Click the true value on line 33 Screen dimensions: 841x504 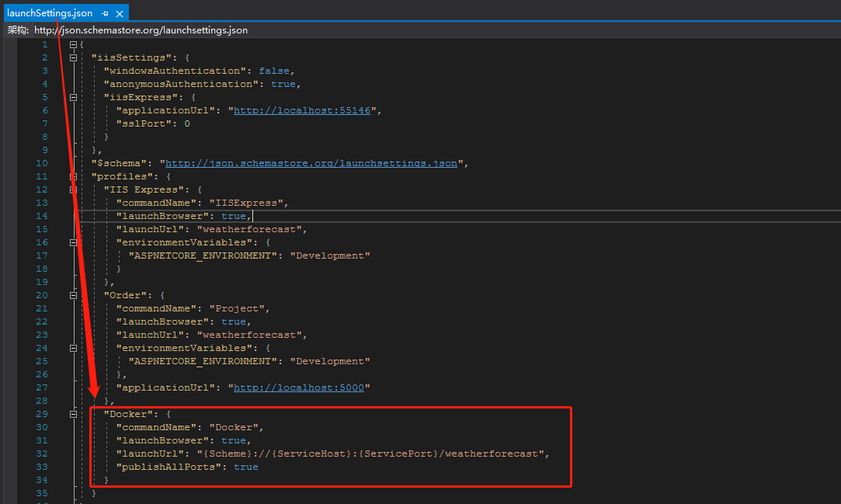(246, 467)
